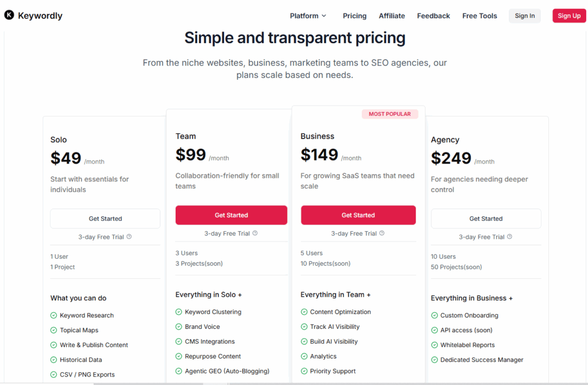Open the Feedback page from the navbar
588x385 pixels.
point(434,15)
